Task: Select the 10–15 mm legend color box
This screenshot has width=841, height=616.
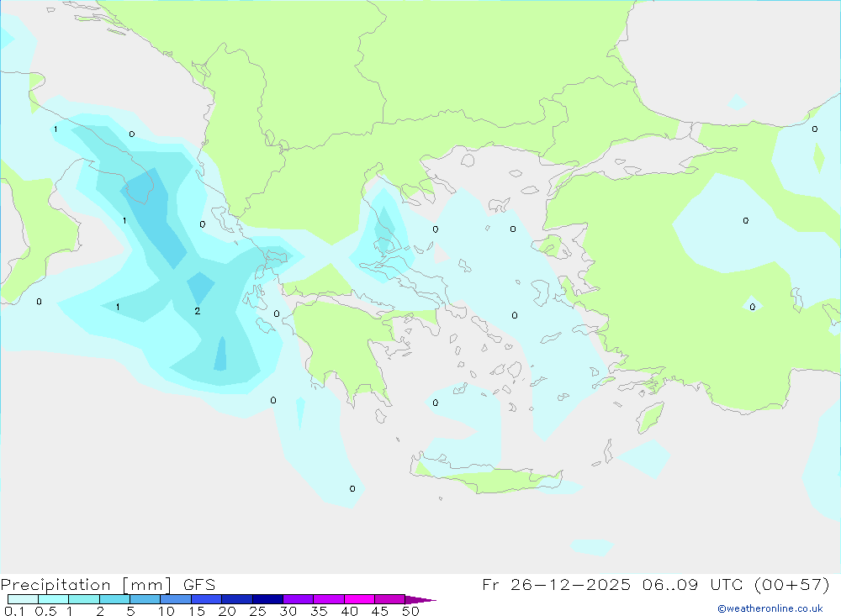Action: [x=176, y=599]
